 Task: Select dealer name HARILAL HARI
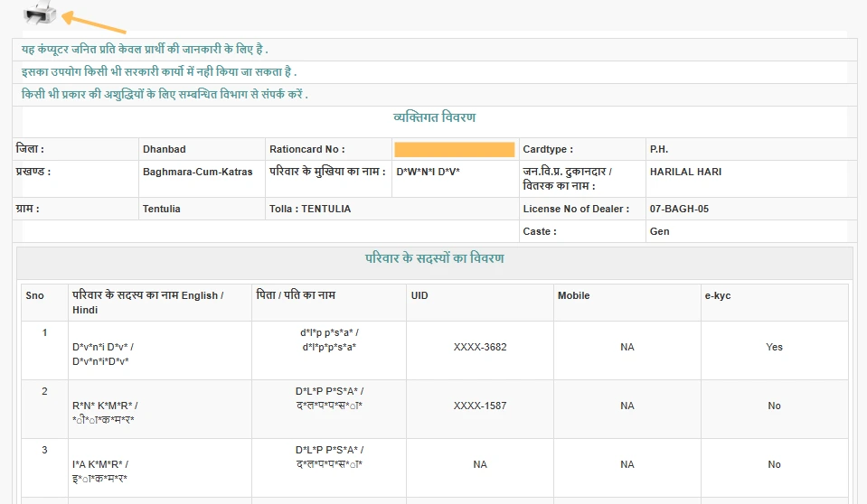(x=685, y=172)
